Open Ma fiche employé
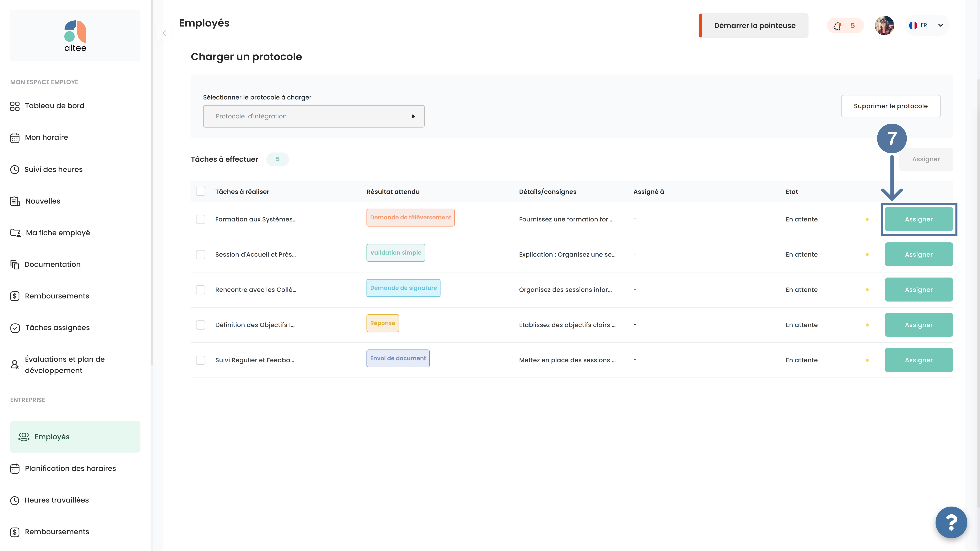Viewport: 980px width, 551px height. click(58, 233)
